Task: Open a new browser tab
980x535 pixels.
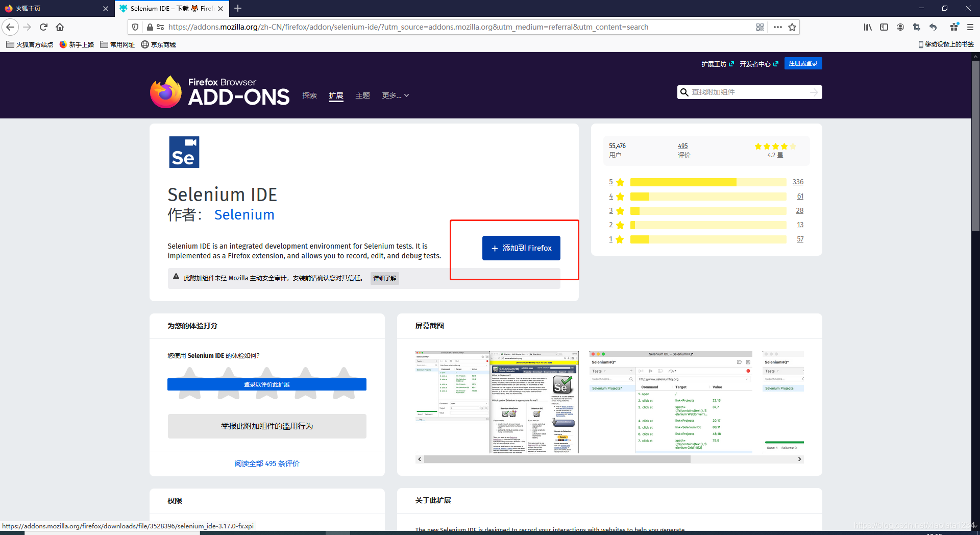Action: [238, 8]
